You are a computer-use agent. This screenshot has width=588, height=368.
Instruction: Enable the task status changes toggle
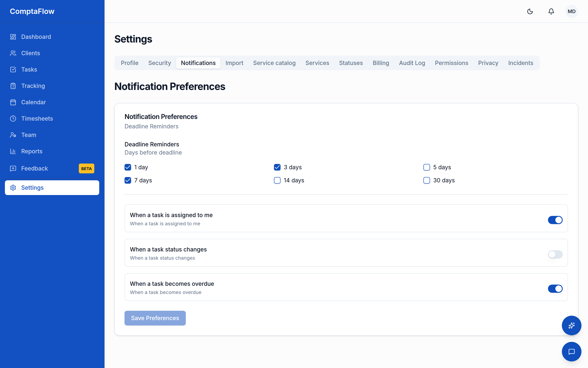555,254
